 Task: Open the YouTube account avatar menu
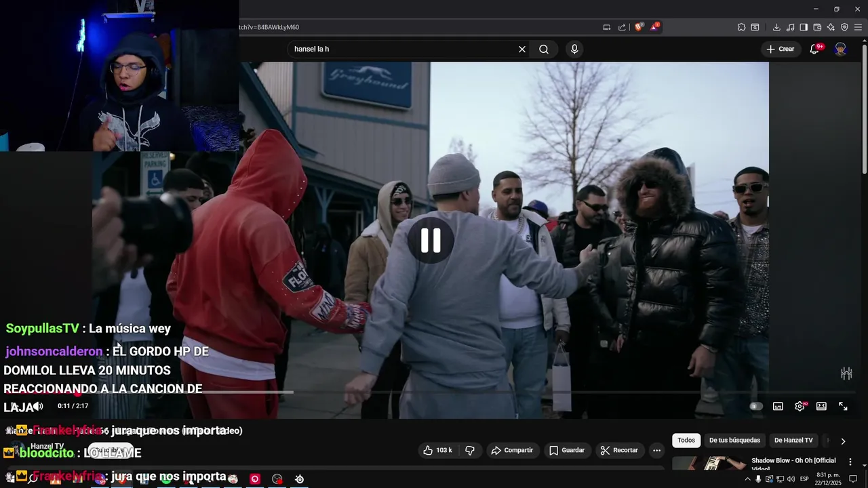pos(841,49)
